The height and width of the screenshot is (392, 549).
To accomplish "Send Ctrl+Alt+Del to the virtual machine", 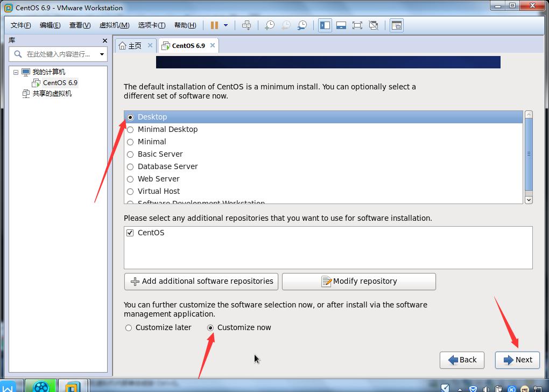I will tap(247, 25).
